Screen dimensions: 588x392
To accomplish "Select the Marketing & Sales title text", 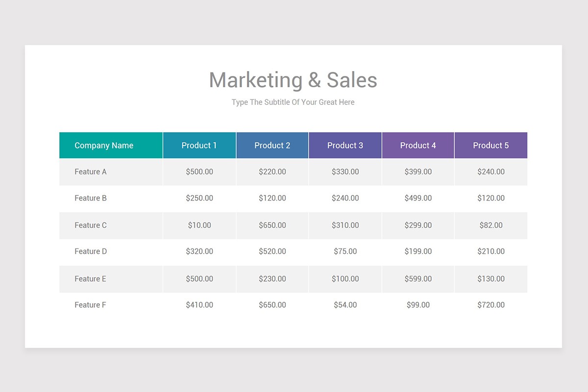I will (x=293, y=80).
